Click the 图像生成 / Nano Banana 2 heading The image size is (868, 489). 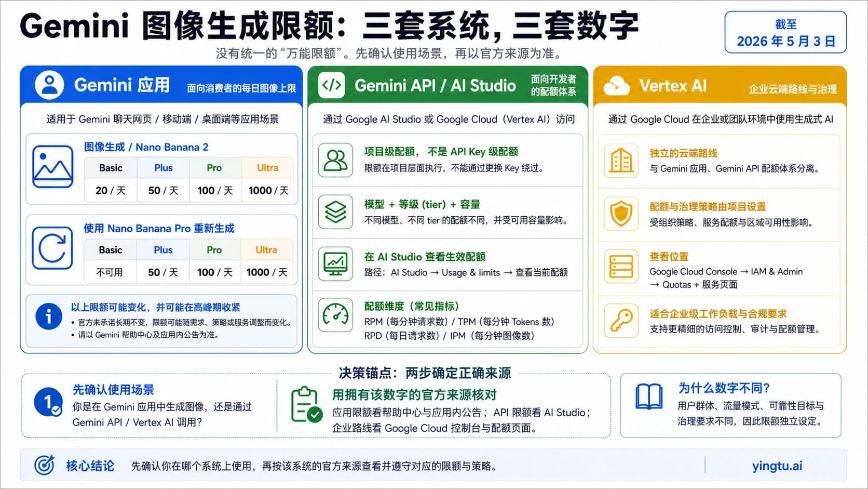tap(146, 147)
